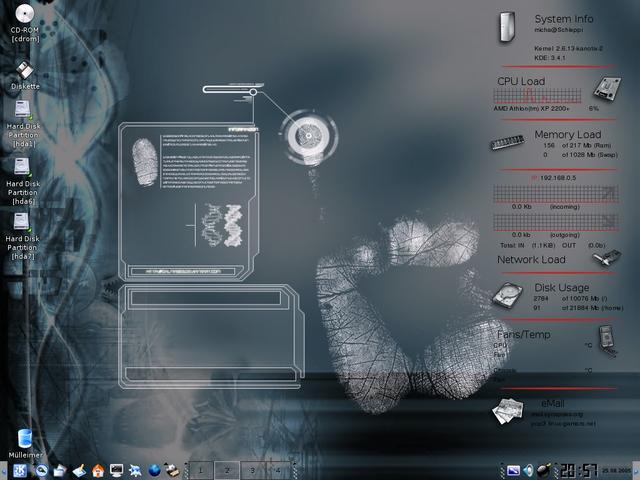
Task: Click the panel hide arrow at right edge
Action: (634, 469)
